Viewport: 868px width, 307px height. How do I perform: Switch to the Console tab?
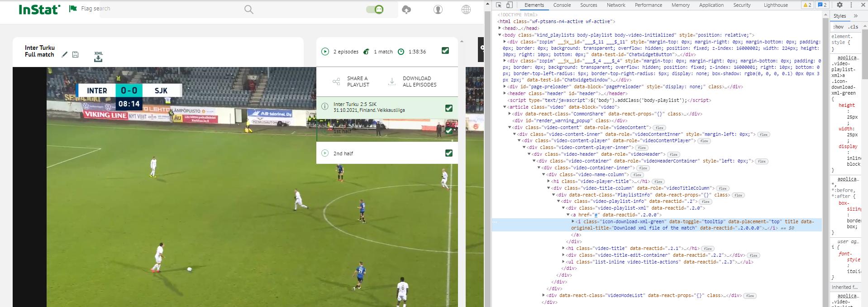point(562,5)
